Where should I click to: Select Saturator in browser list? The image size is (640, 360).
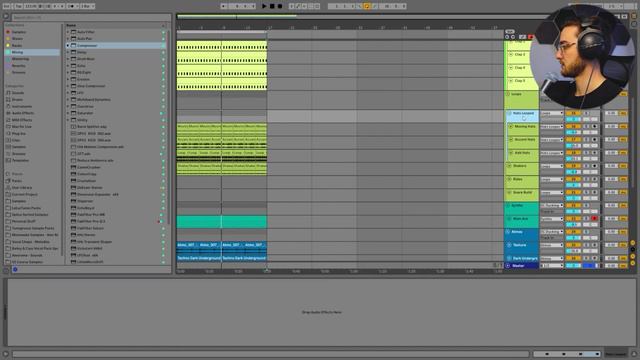[85, 113]
